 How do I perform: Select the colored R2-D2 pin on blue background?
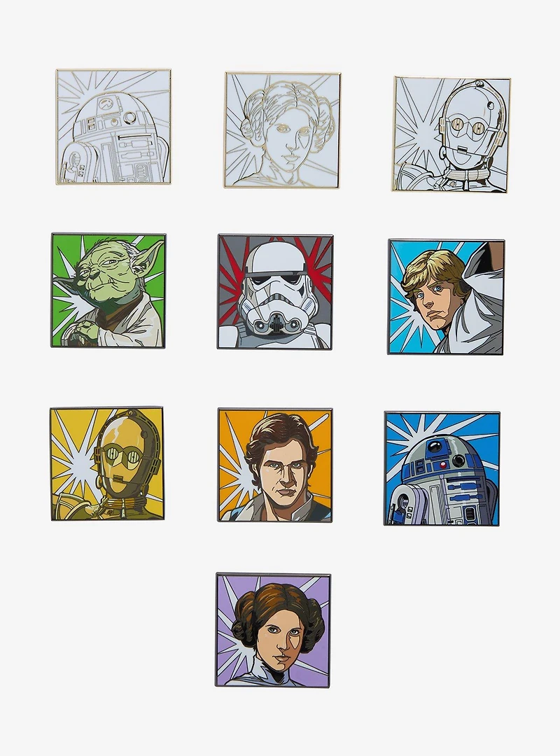442,468
